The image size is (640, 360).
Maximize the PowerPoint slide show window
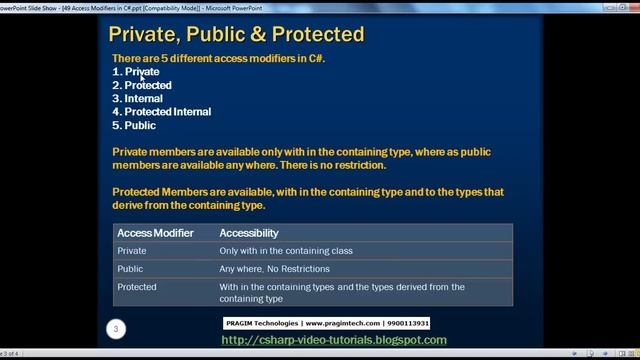(622, 7)
